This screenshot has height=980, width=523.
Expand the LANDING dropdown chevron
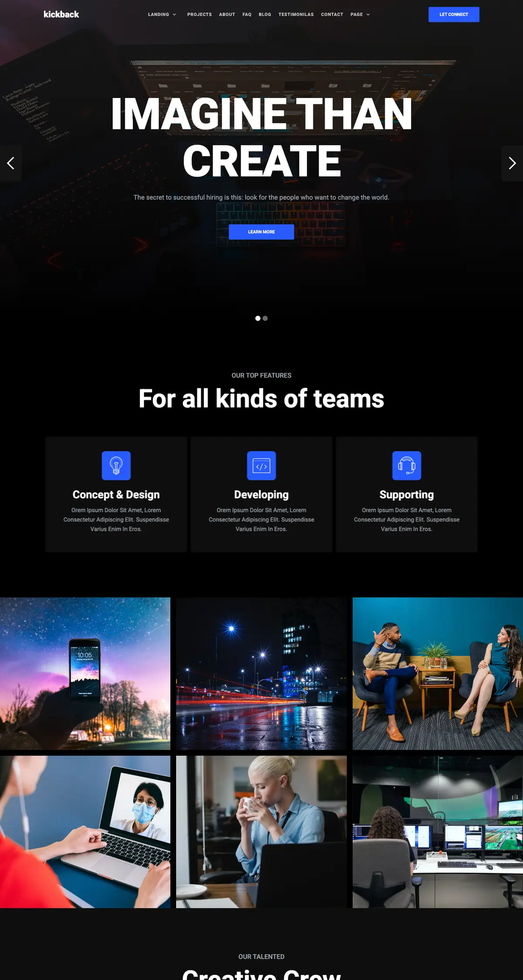tap(174, 14)
